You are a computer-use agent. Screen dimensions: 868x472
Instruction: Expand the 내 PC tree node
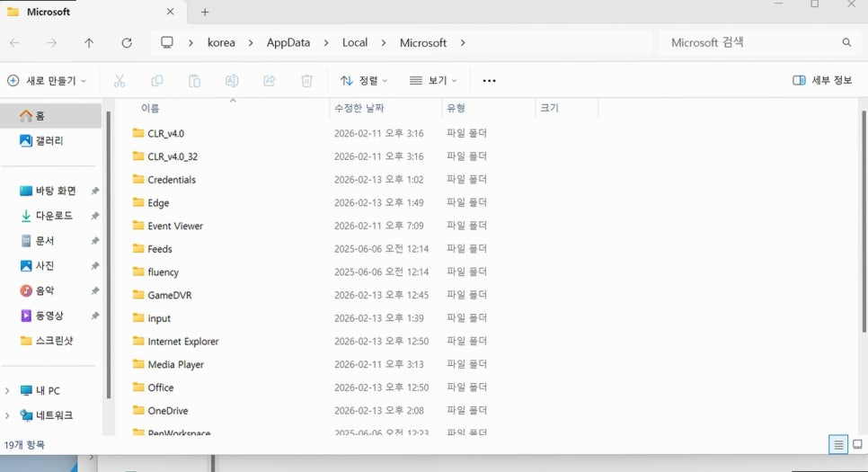[7, 390]
